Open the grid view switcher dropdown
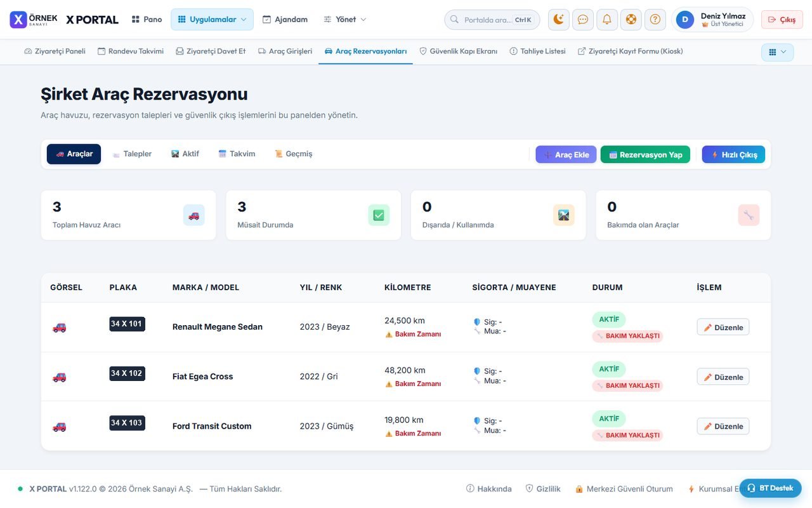The width and height of the screenshot is (812, 508). point(777,52)
